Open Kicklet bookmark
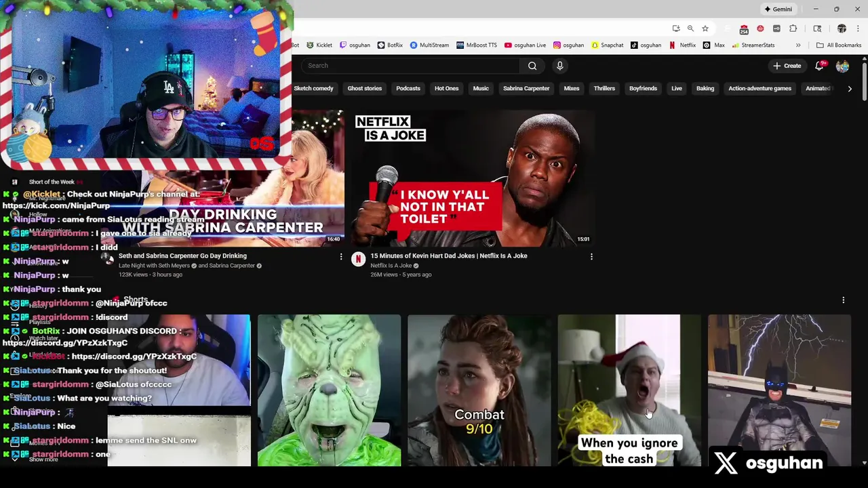Image resolution: width=868 pixels, height=488 pixels. coord(319,45)
